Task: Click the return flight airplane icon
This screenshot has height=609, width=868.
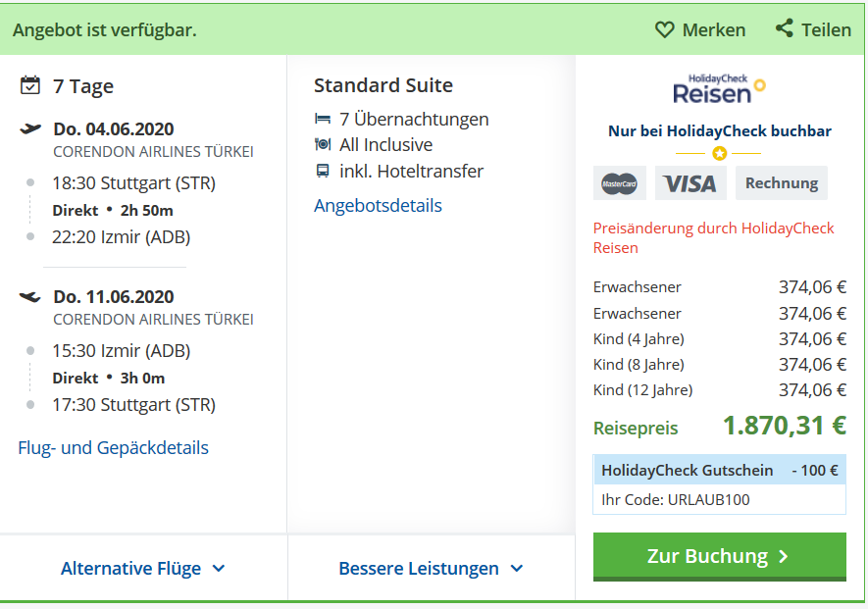Action: pos(30,297)
